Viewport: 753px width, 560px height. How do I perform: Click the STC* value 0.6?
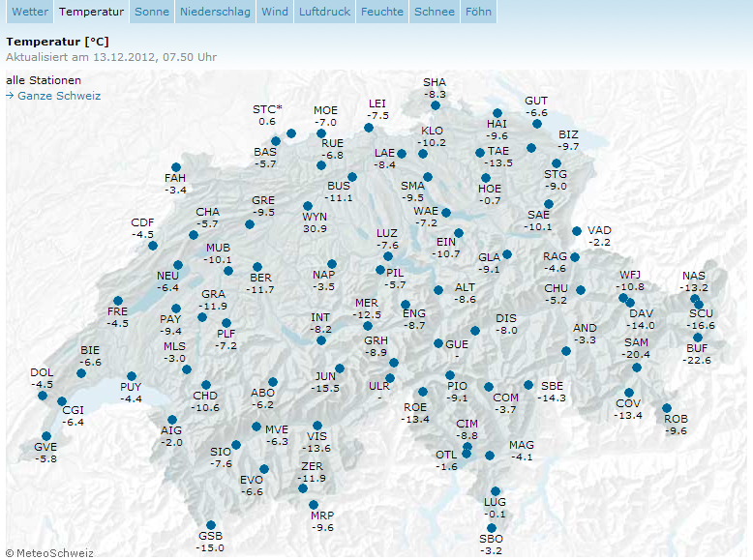pyautogui.click(x=267, y=122)
